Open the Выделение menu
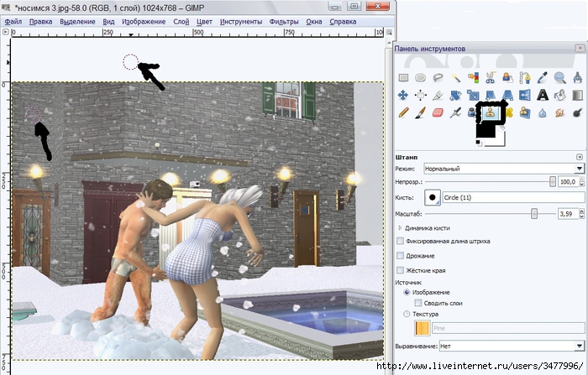 pos(77,22)
